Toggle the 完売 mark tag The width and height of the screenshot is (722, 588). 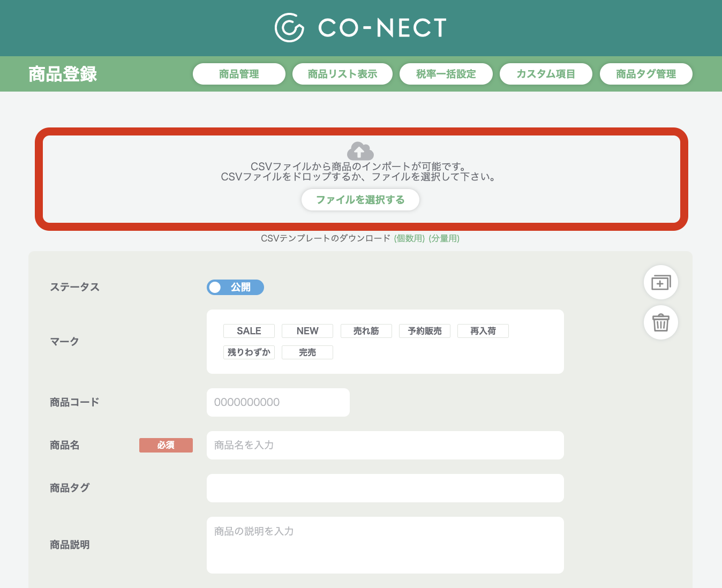tap(307, 352)
